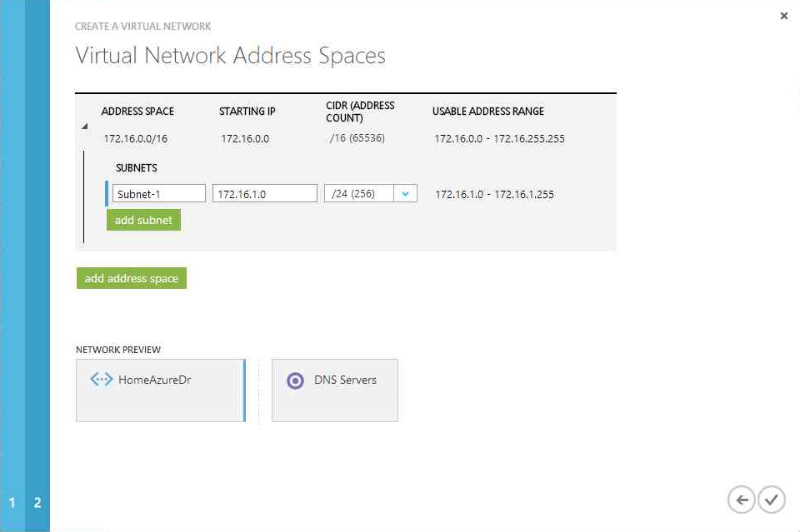Click the back arrow navigation button
This screenshot has width=800, height=532.
tap(741, 500)
